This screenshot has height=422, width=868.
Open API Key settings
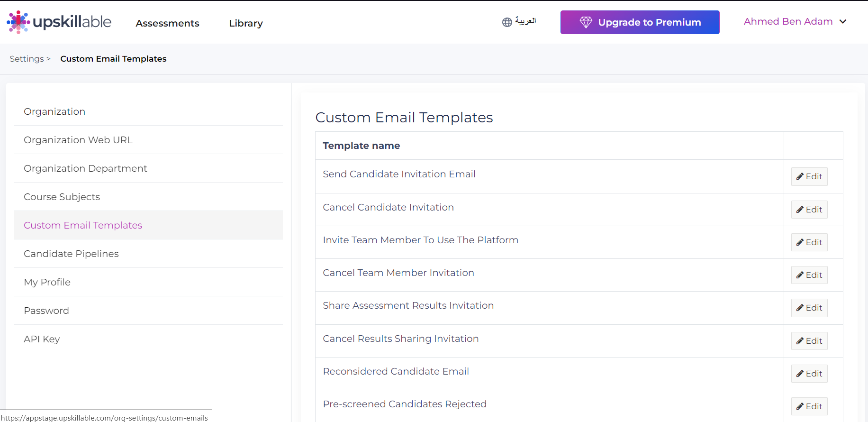[x=148, y=339]
